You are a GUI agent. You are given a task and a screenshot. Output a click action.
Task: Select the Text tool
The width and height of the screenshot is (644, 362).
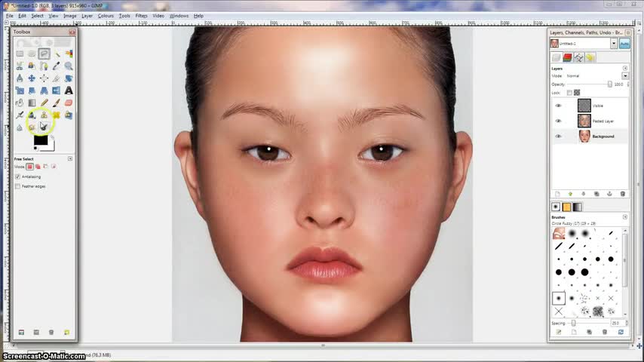[x=69, y=90]
